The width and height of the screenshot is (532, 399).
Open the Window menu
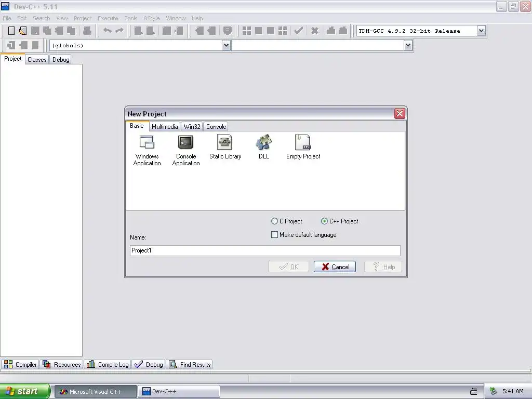pyautogui.click(x=176, y=18)
